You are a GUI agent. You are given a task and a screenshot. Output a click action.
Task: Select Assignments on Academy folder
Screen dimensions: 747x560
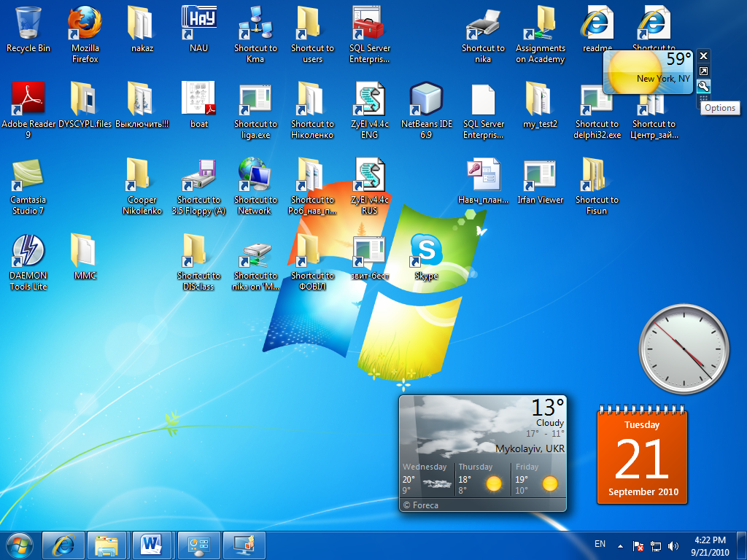pyautogui.click(x=541, y=34)
